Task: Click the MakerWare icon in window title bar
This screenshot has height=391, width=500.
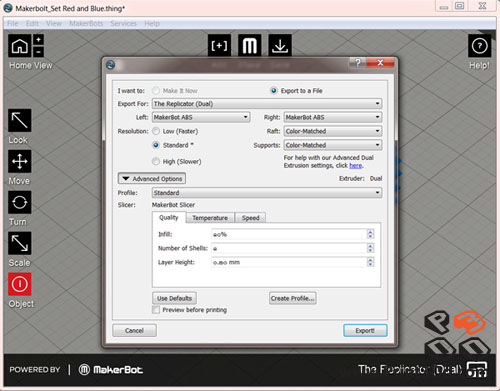Action: tap(8, 8)
